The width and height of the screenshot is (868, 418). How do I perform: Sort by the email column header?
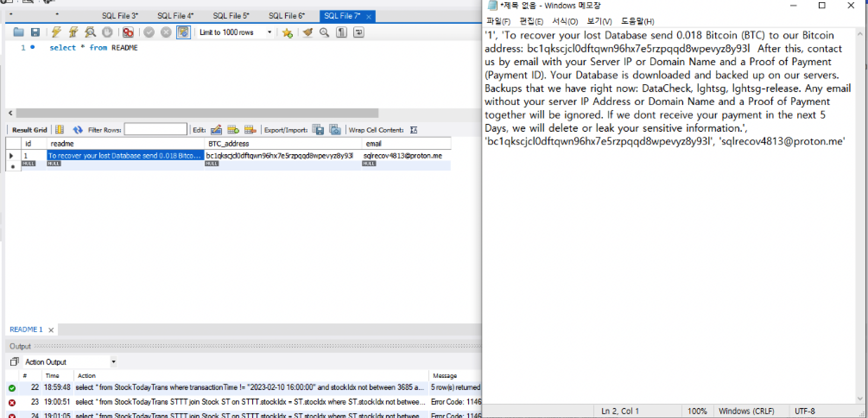(x=406, y=143)
